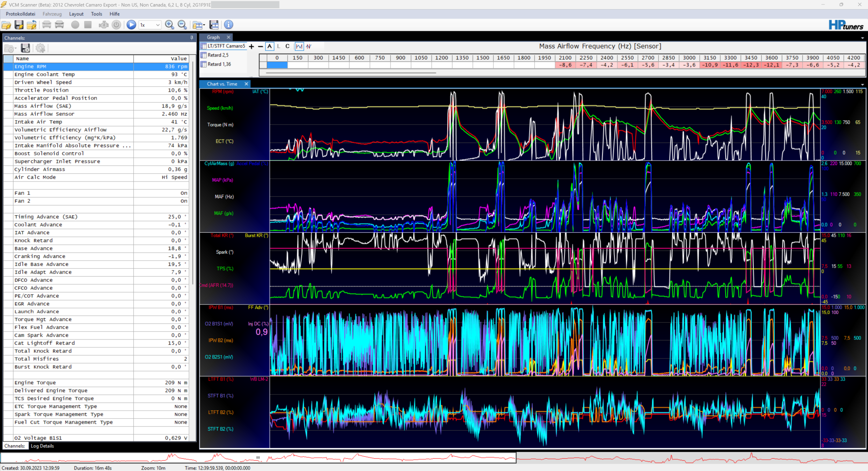Click the second gray car disconnect icon
The height and width of the screenshot is (471, 868).
[x=59, y=25]
